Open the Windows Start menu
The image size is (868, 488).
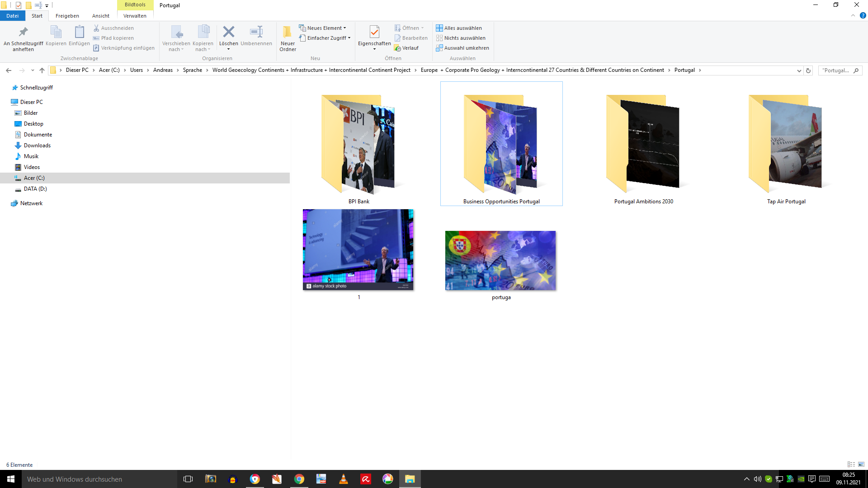[11, 479]
